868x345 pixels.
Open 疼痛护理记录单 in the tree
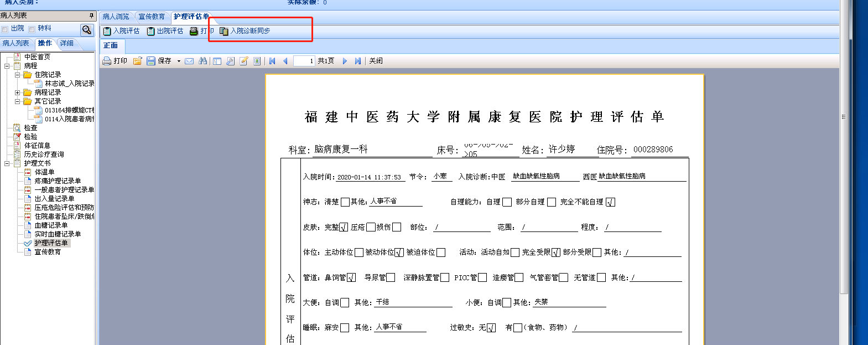pyautogui.click(x=58, y=181)
